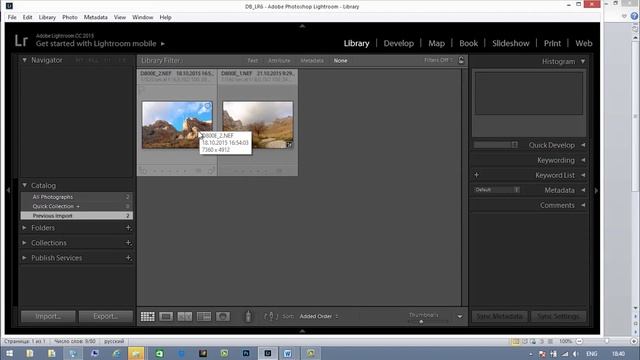
Task: Open the Sort 'Added Order' dropdown
Action: point(319,316)
